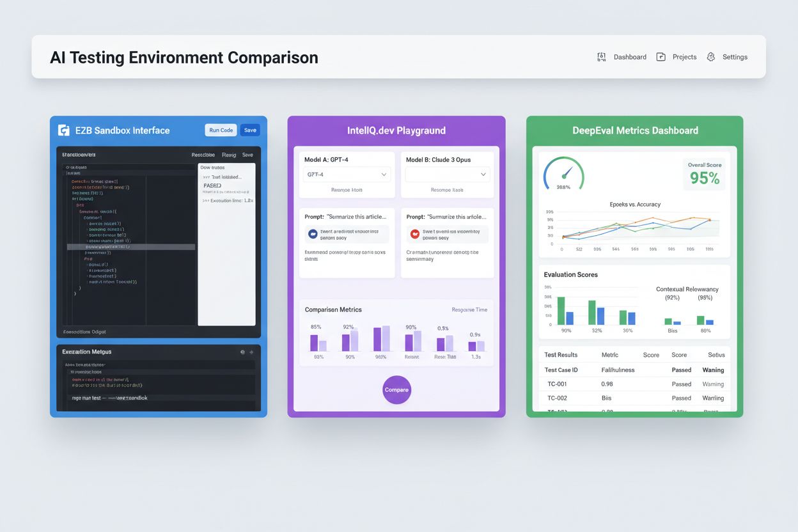Screen dimensions: 798x532
Task: Open Settings from the top navigation
Action: [735, 57]
